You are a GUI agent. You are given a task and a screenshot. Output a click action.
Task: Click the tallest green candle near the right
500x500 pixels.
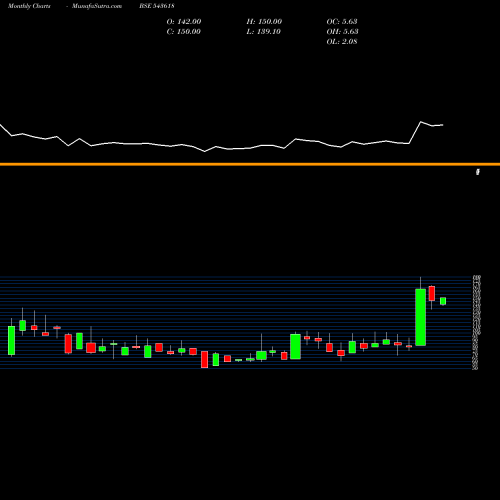pyautogui.click(x=421, y=317)
